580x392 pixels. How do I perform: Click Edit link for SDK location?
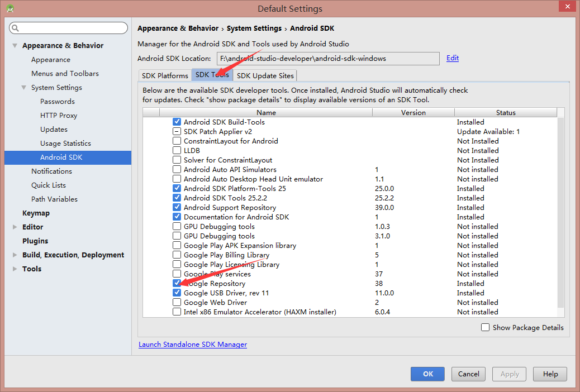tap(453, 58)
